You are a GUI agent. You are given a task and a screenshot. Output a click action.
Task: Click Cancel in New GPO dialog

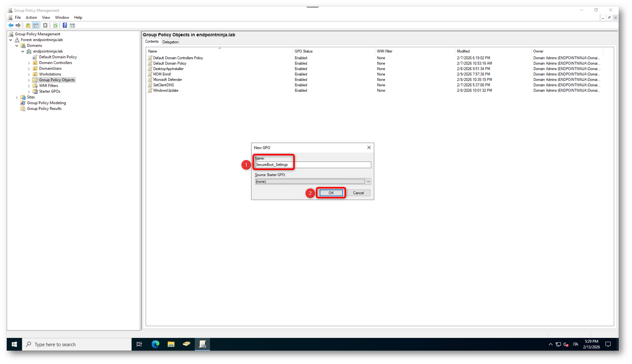(x=358, y=193)
